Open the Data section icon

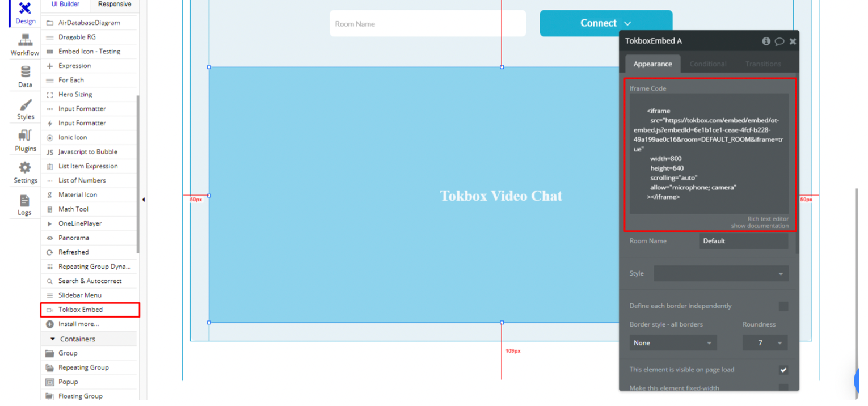[25, 72]
